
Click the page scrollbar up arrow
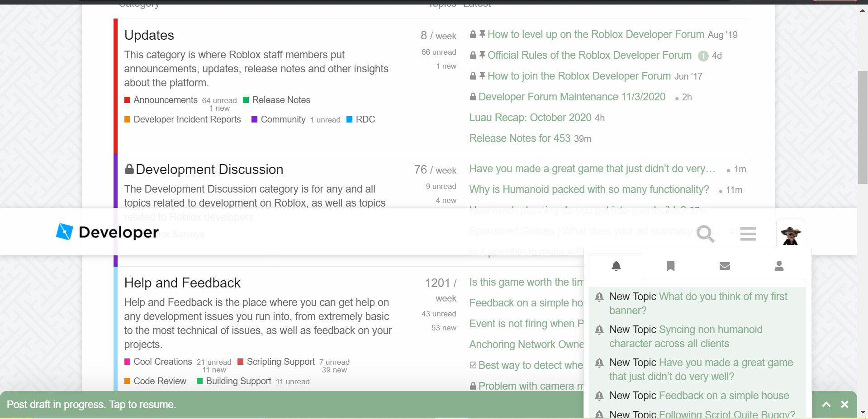(x=863, y=10)
